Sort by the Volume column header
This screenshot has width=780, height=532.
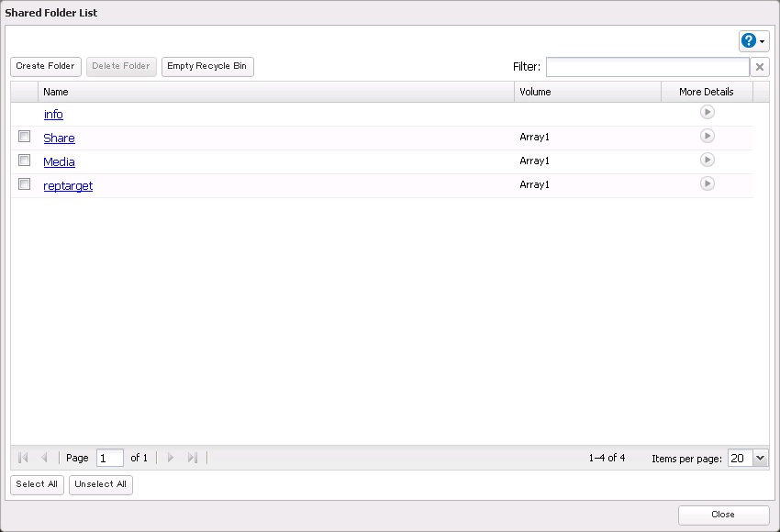(587, 92)
